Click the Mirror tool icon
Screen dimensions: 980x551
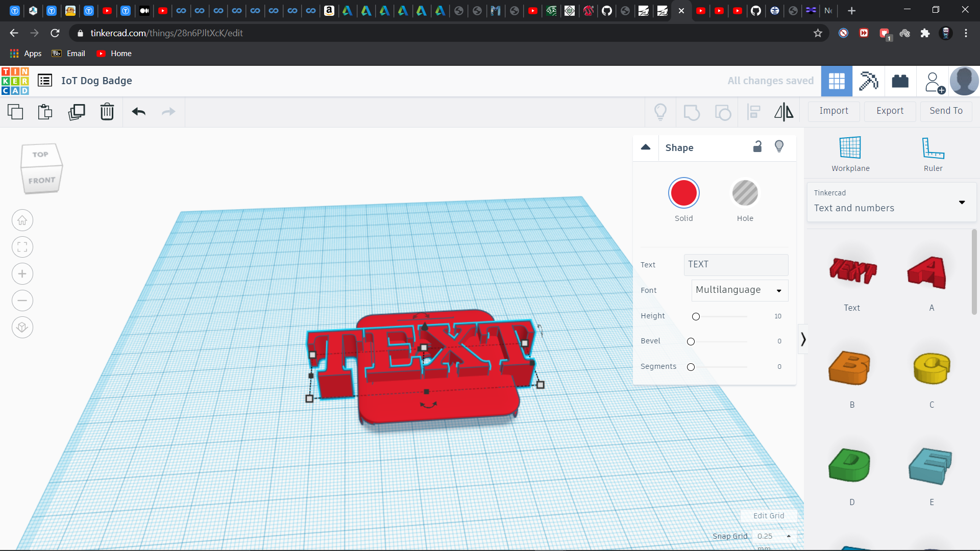[783, 112]
